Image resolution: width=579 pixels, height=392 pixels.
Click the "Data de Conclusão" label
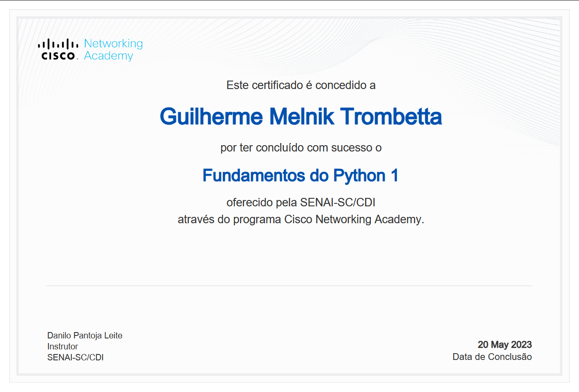[x=492, y=357]
